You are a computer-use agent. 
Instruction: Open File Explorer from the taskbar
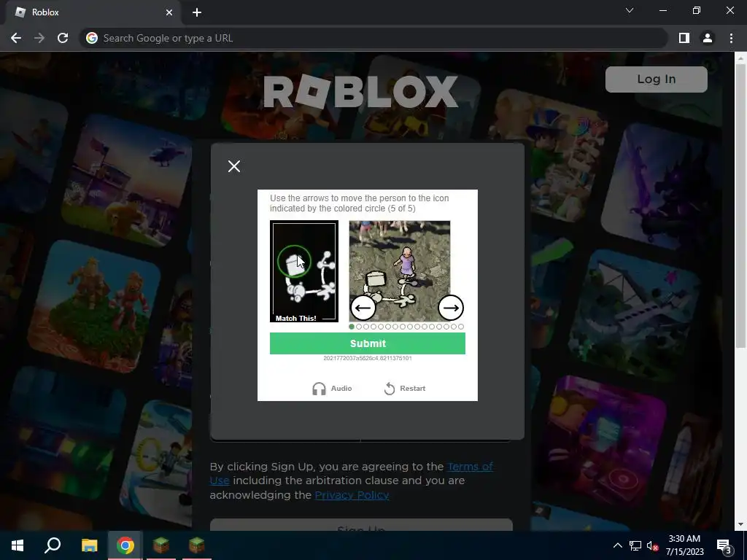(x=89, y=545)
